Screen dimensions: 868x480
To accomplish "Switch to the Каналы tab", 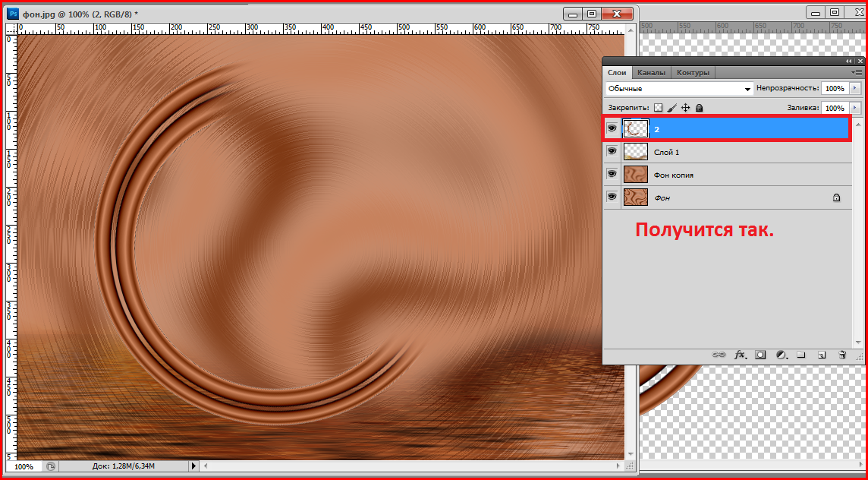I will (651, 73).
